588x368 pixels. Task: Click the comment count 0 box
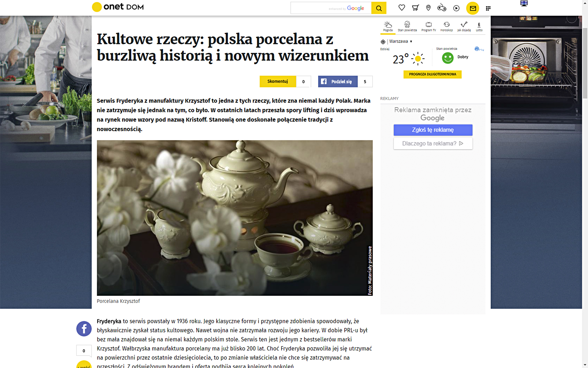pos(303,82)
